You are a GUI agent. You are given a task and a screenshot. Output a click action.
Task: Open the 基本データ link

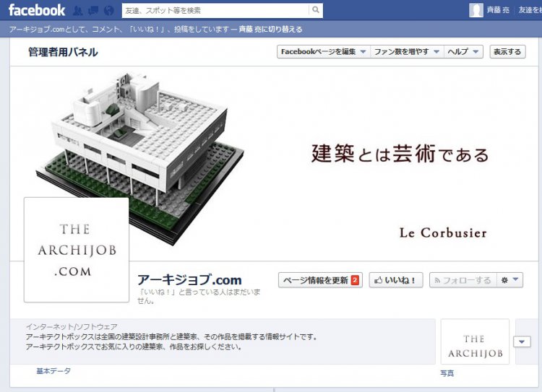click(x=53, y=371)
